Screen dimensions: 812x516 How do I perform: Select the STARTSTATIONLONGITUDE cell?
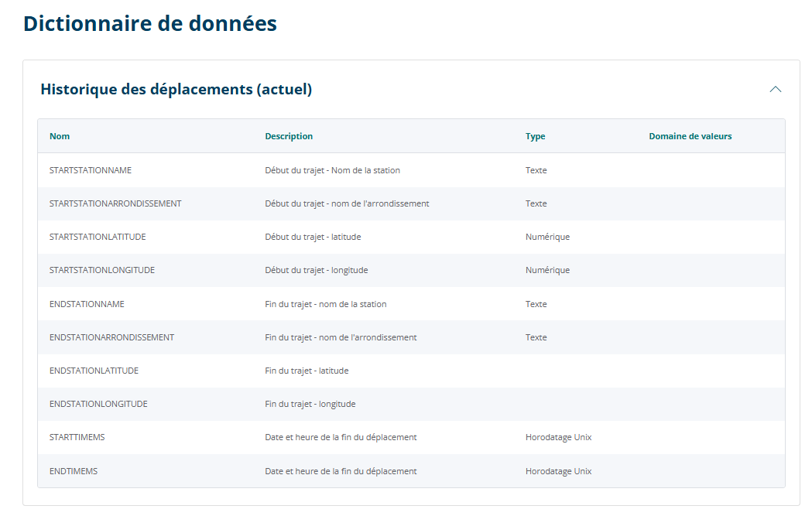pos(102,270)
